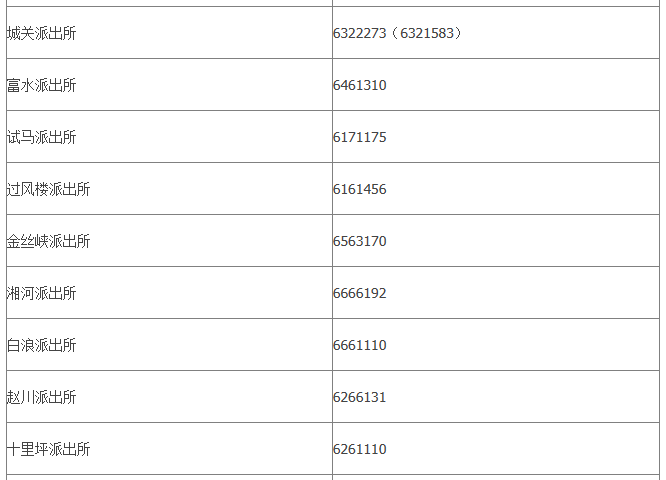Click phone number 6266131
The height and width of the screenshot is (480, 666).
point(360,397)
